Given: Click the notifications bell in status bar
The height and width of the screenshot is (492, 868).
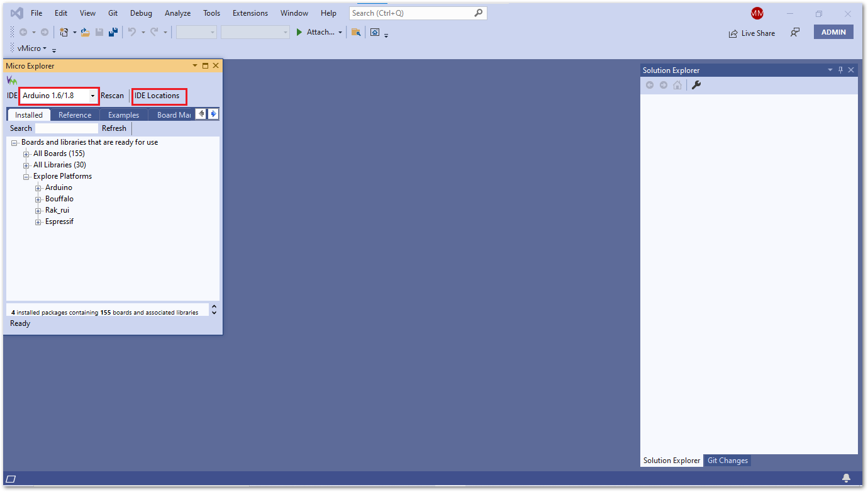Looking at the screenshot, I should point(846,479).
